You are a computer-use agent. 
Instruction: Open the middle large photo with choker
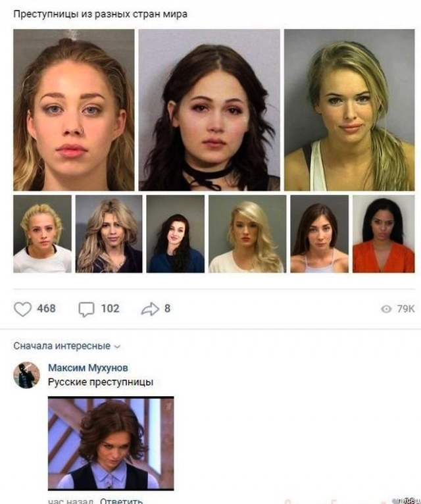pyautogui.click(x=209, y=110)
